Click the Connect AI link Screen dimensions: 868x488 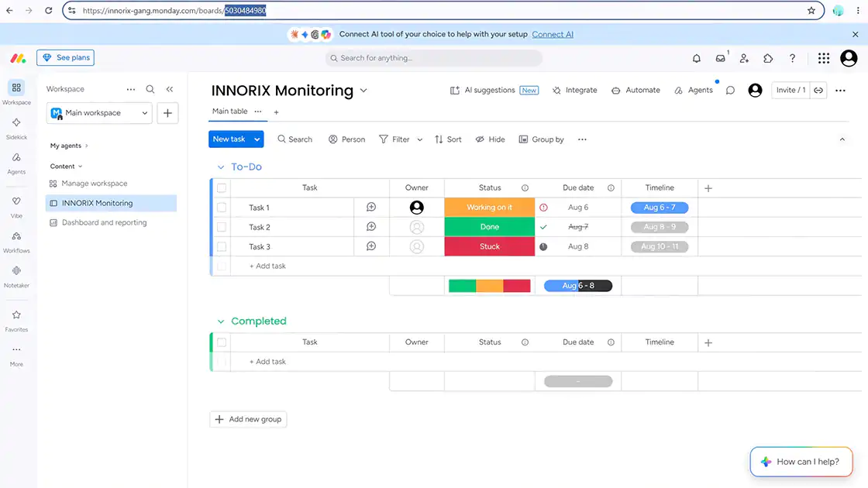coord(553,34)
